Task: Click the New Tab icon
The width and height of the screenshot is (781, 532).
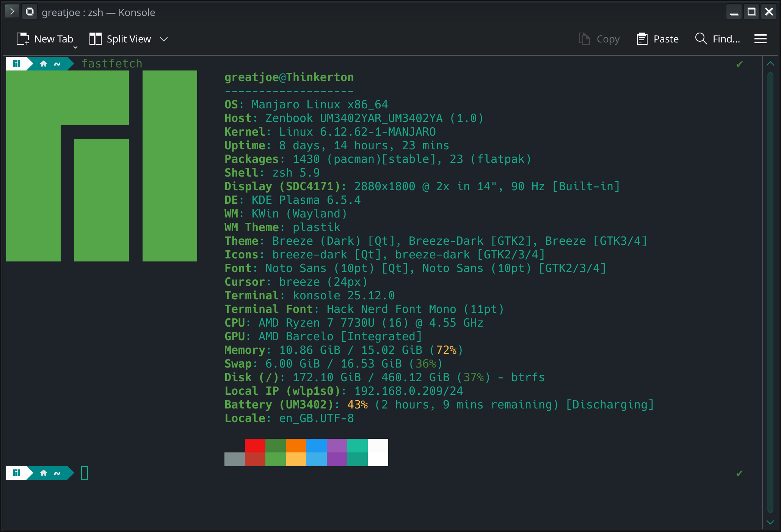Action: click(x=23, y=39)
